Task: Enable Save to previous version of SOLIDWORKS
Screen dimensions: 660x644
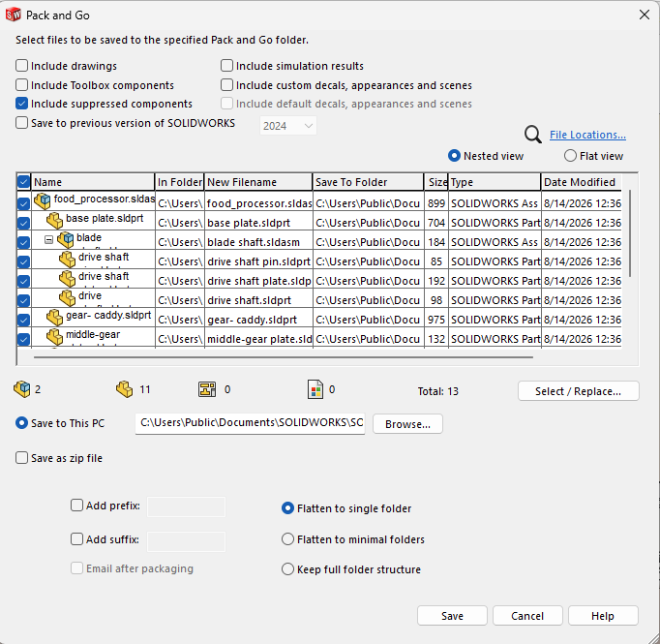Action: coord(21,123)
